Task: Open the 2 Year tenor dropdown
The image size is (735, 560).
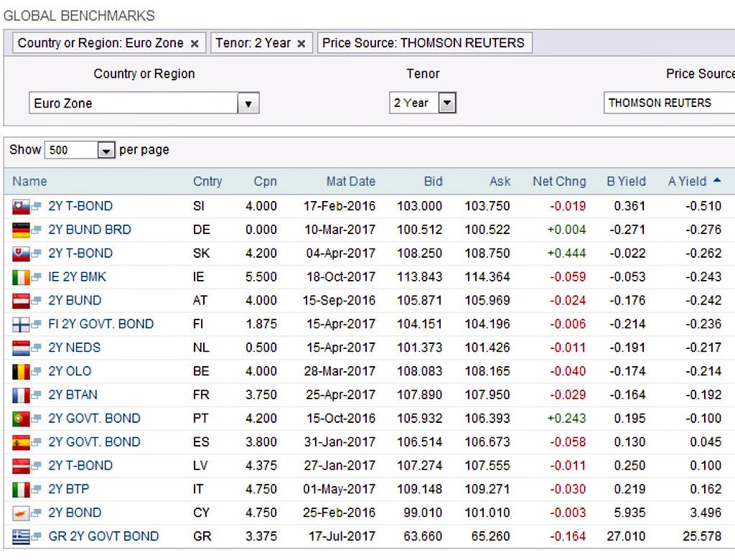Action: click(447, 103)
